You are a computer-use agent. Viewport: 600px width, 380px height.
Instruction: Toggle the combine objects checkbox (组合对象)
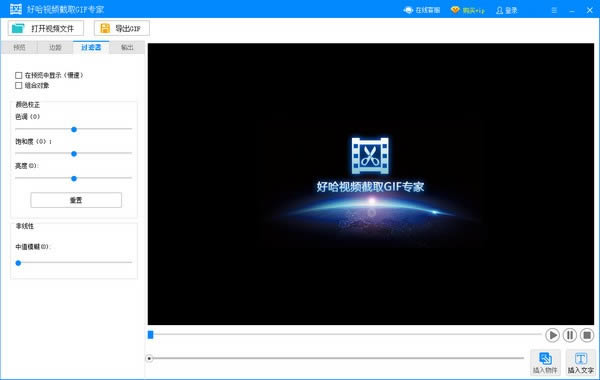click(18, 85)
